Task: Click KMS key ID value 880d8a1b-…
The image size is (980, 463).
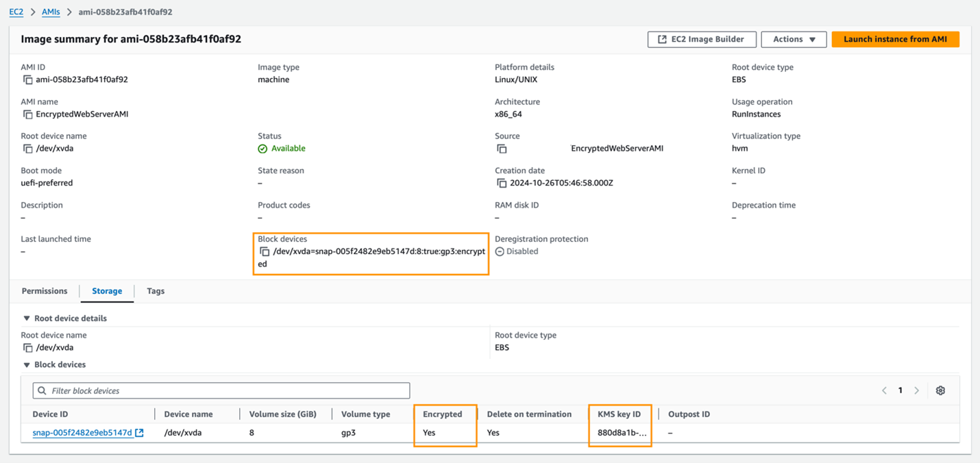Action: [x=622, y=433]
